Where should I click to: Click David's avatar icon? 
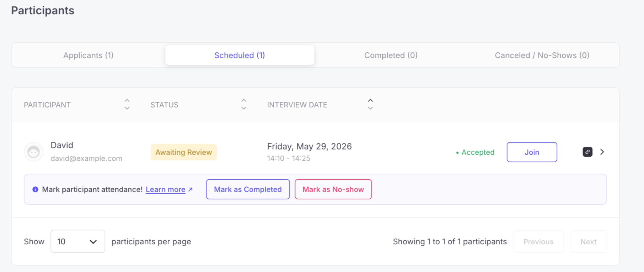33,152
